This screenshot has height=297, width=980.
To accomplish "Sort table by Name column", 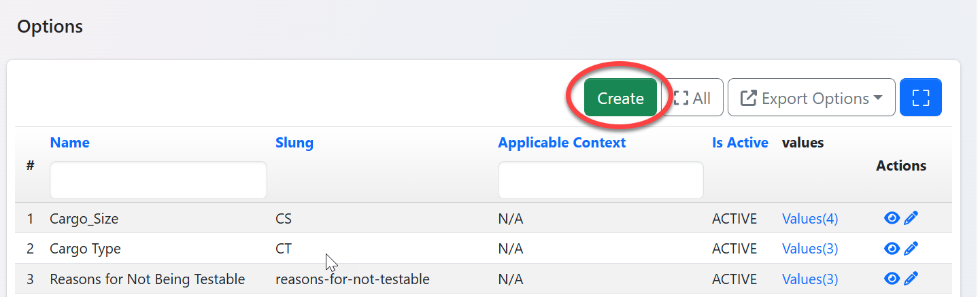I will point(69,143).
